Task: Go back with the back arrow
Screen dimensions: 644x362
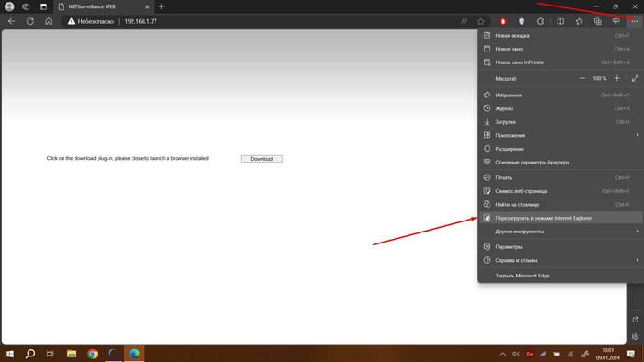Action: 11,21
